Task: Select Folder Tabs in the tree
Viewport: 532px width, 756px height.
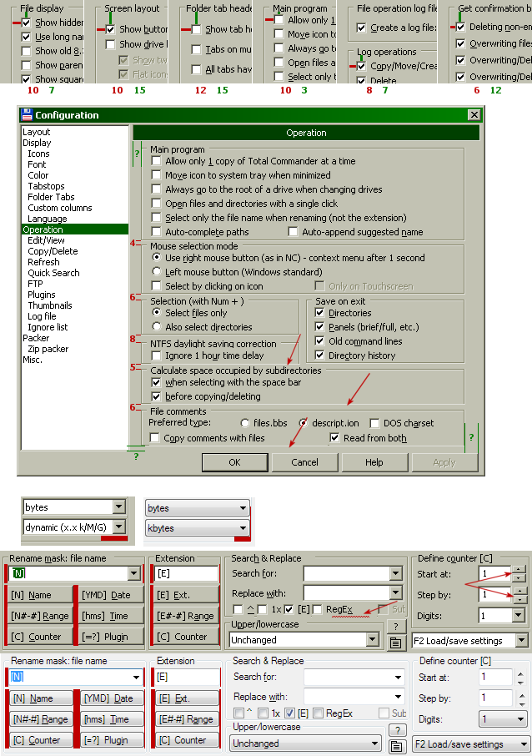Action: click(51, 197)
